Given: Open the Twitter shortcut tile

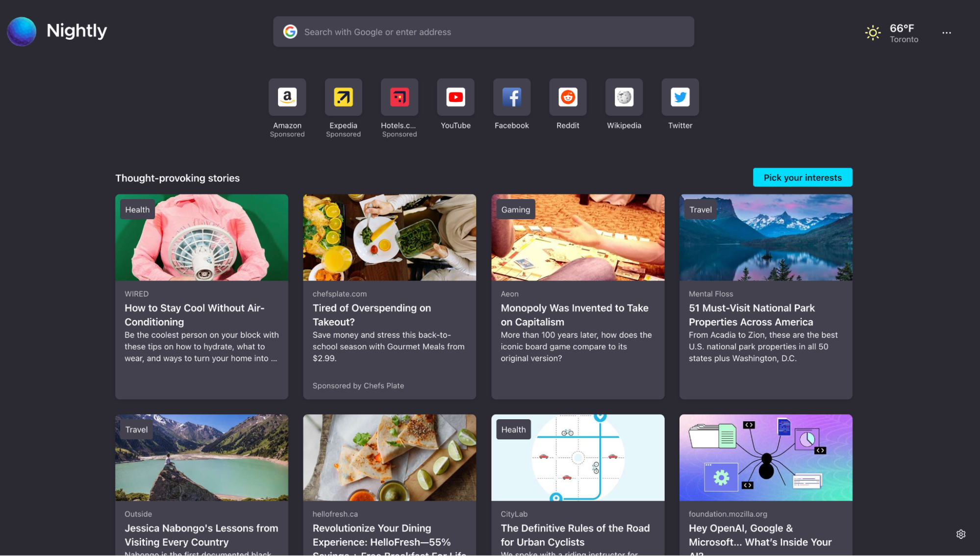Looking at the screenshot, I should click(x=680, y=97).
